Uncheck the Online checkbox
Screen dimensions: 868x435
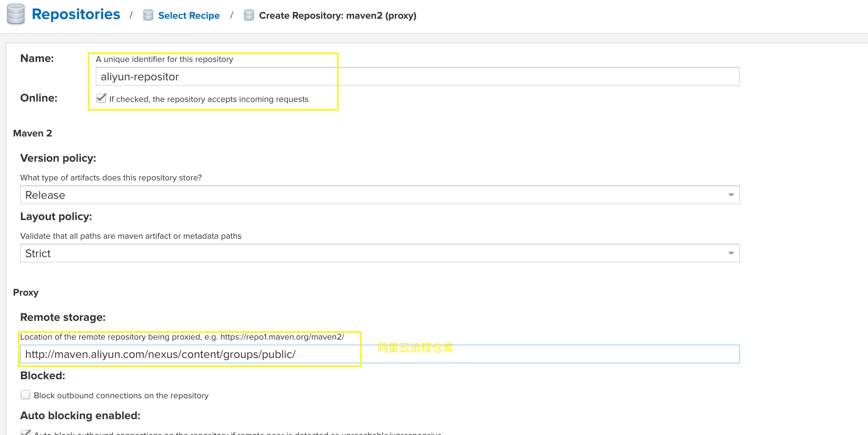pyautogui.click(x=101, y=98)
